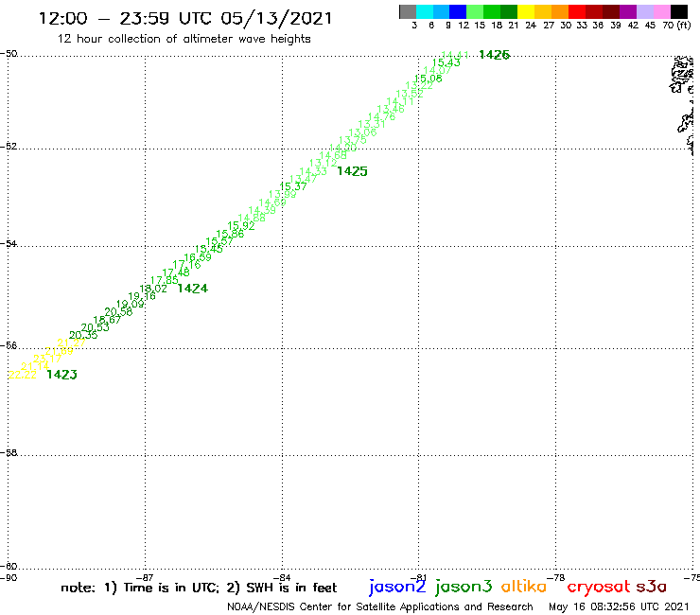Click the 15.92 wave height value

[241, 226]
